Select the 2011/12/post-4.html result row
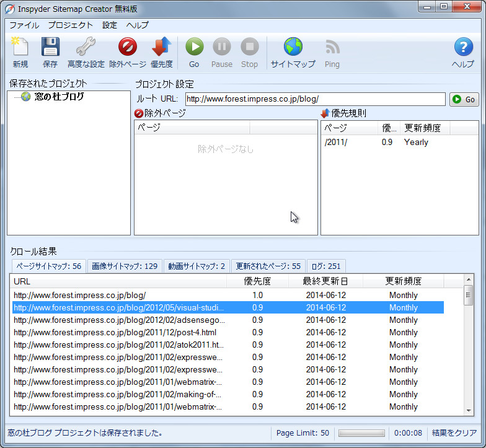Screen dimensions: 486x448 tap(228, 332)
